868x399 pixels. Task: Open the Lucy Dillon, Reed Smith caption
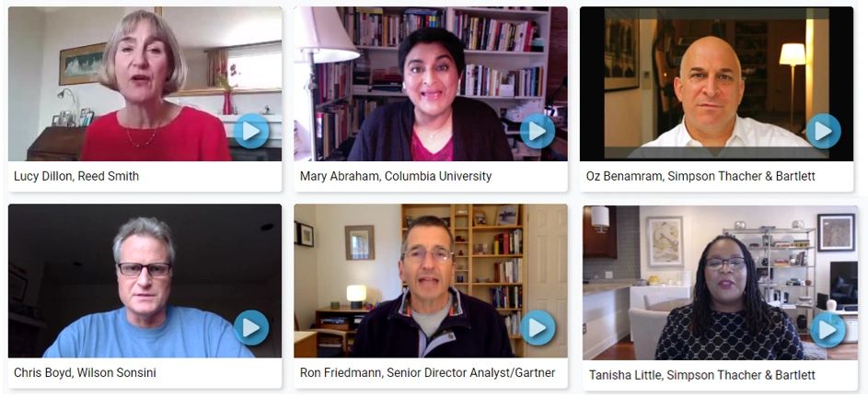pos(76,176)
